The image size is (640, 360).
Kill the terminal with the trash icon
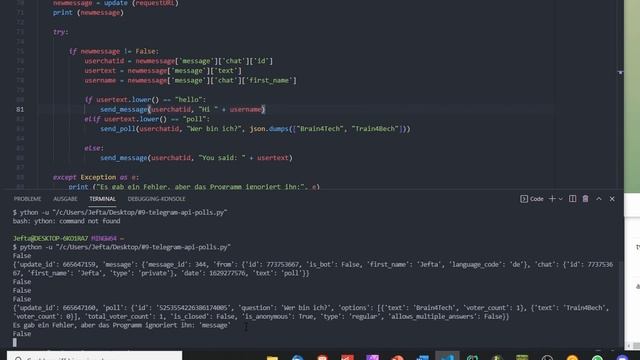(x=585, y=199)
